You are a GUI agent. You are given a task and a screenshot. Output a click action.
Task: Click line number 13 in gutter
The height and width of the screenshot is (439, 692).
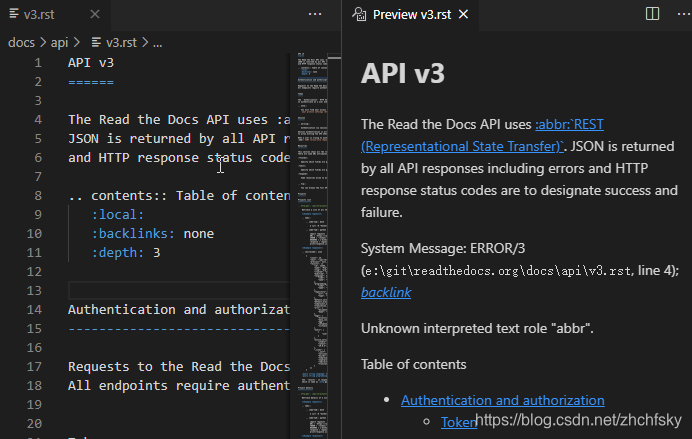coord(34,290)
